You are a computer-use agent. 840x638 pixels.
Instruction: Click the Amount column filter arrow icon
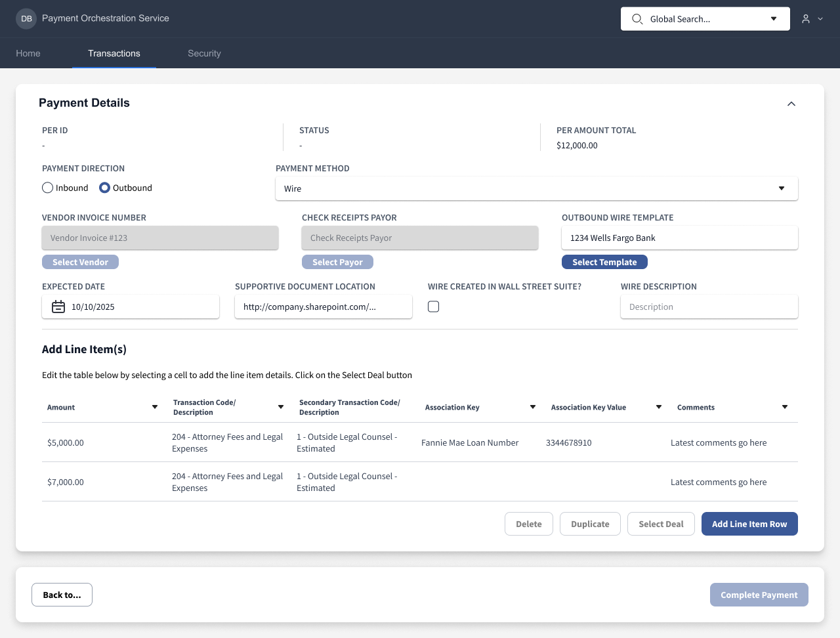click(x=155, y=407)
